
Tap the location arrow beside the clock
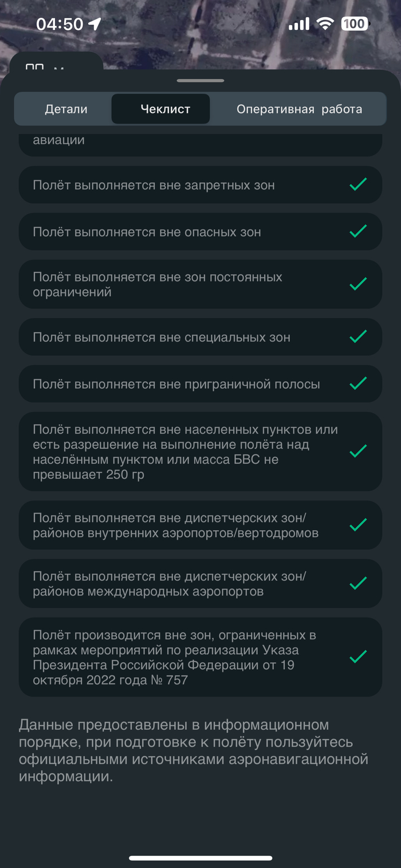(95, 24)
